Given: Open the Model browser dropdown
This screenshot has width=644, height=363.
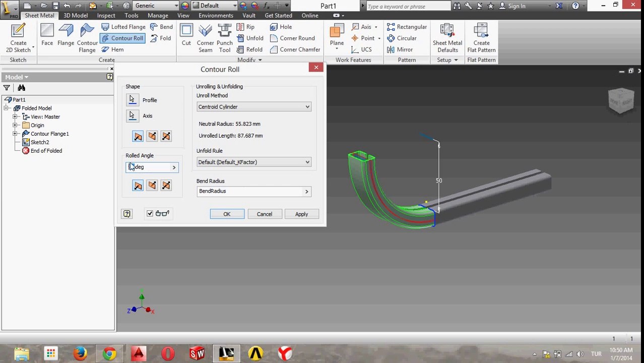Looking at the screenshot, I should (16, 77).
